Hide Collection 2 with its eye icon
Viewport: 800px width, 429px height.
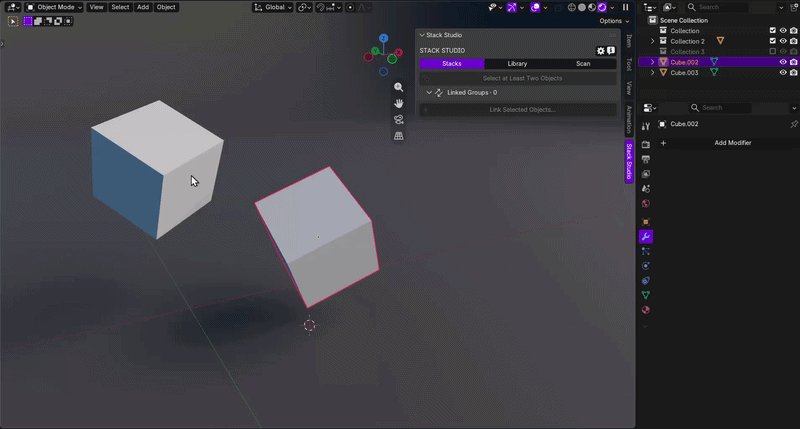783,41
